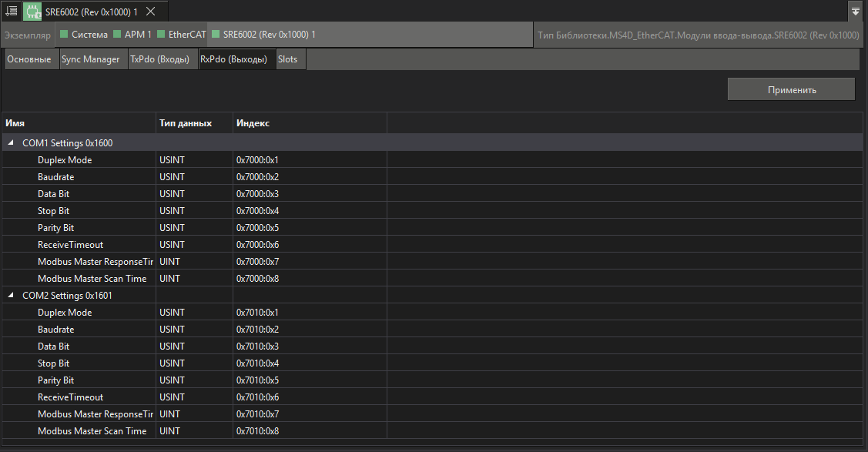Click the Экземпляр label in breadcrumb bar

point(28,35)
